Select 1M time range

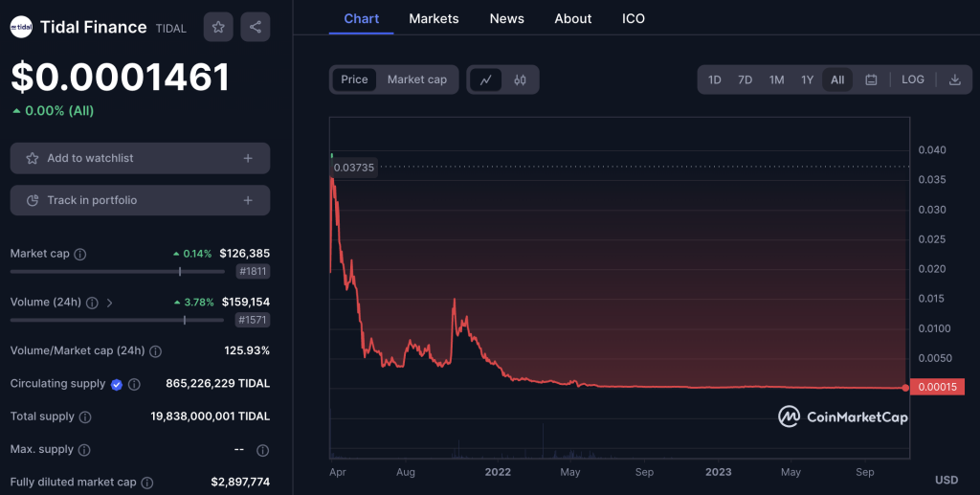coord(776,80)
